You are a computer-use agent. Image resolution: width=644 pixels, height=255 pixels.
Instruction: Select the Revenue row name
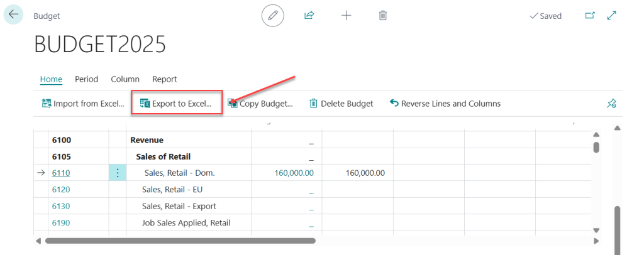click(147, 140)
